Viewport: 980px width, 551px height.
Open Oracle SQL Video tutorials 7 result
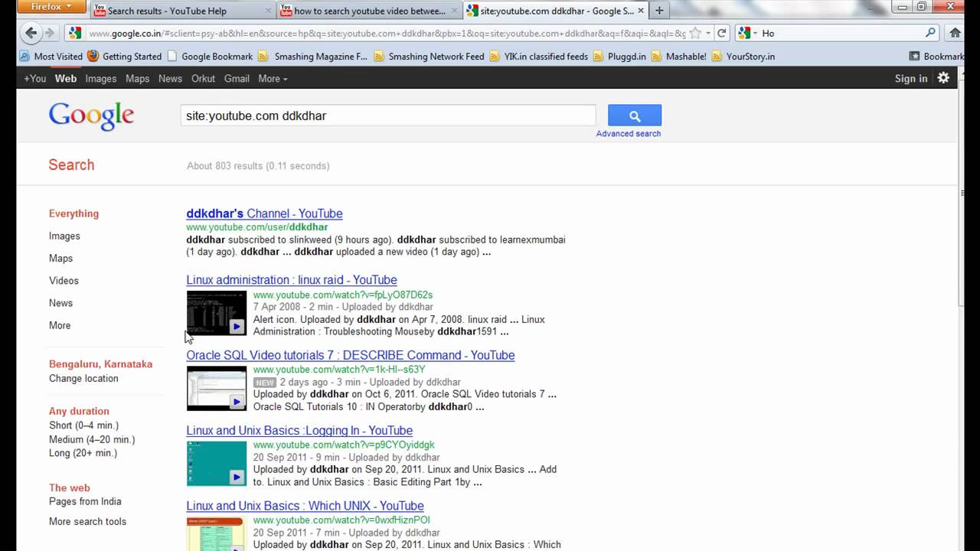click(351, 355)
